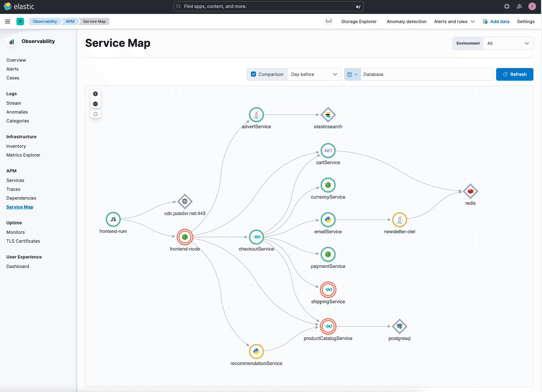This screenshot has height=392, width=542.
Task: Go to Dependencies in the sidebar
Action: 21,198
